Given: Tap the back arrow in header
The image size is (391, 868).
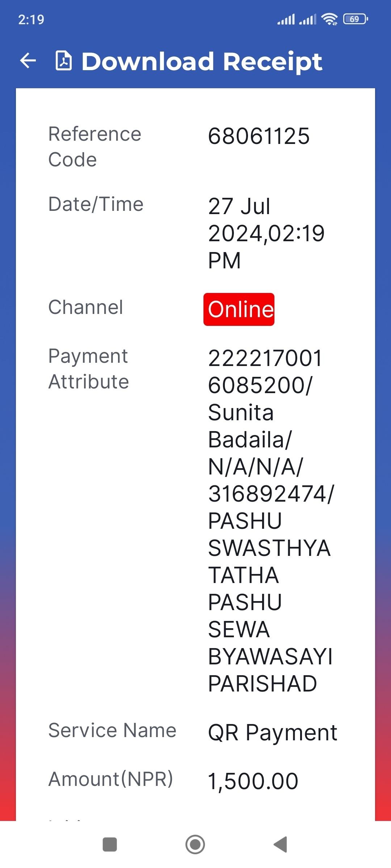Looking at the screenshot, I should tap(28, 60).
